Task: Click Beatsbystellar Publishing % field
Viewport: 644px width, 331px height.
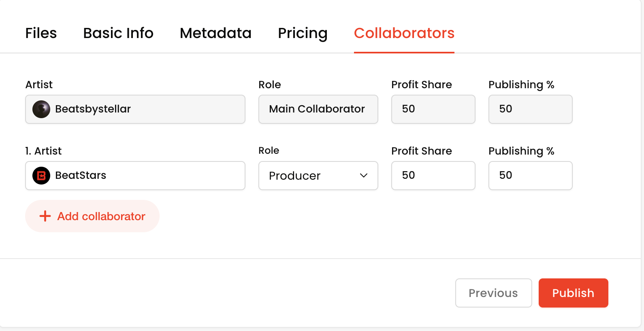Action: [x=530, y=109]
